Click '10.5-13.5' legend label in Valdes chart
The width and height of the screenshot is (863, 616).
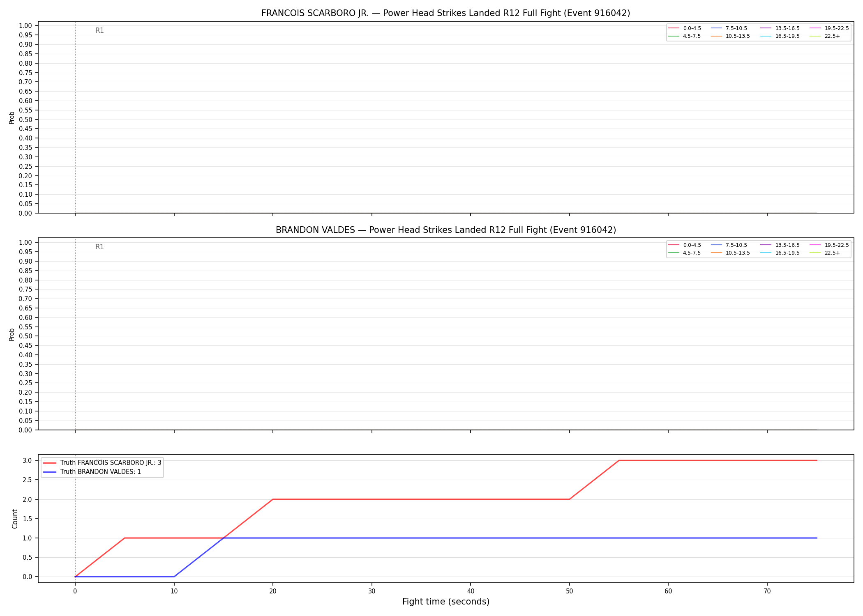point(738,253)
